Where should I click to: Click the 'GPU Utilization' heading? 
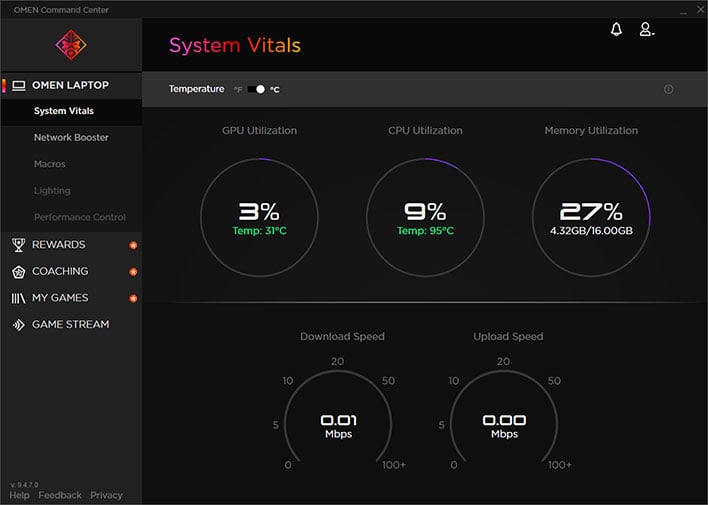[x=259, y=131]
